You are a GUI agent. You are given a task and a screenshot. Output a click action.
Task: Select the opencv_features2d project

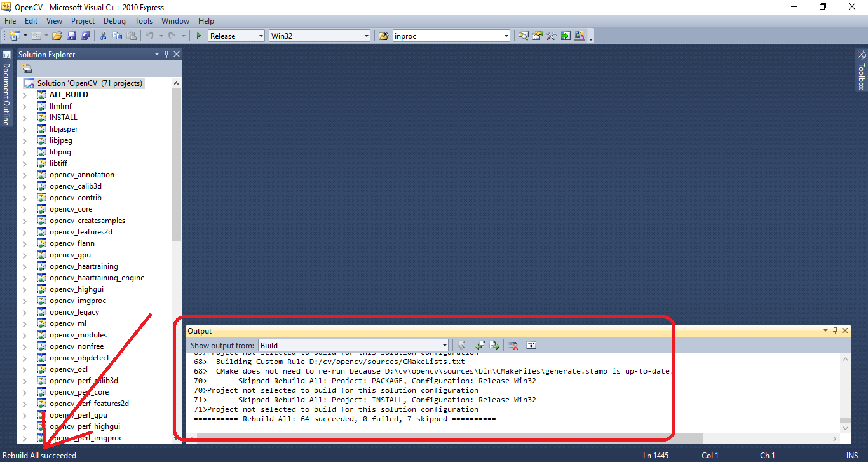tap(81, 232)
